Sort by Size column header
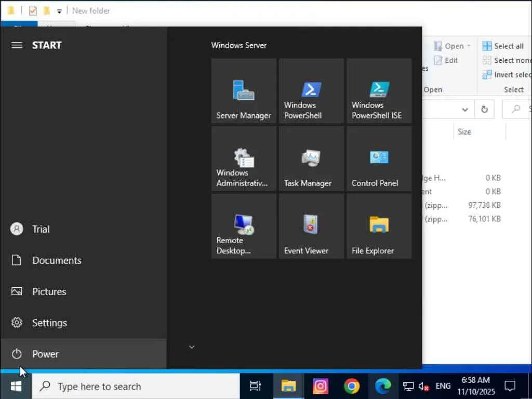The width and height of the screenshot is (532, 399). 479,131
